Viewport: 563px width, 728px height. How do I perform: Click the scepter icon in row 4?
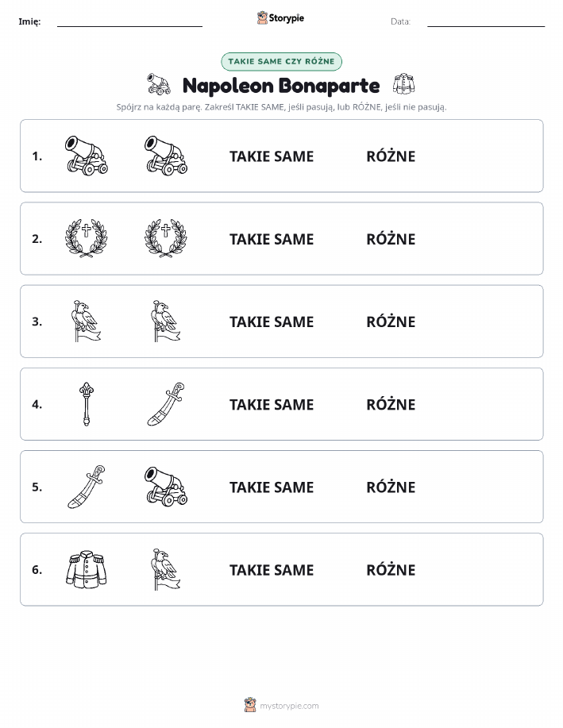[87, 404]
